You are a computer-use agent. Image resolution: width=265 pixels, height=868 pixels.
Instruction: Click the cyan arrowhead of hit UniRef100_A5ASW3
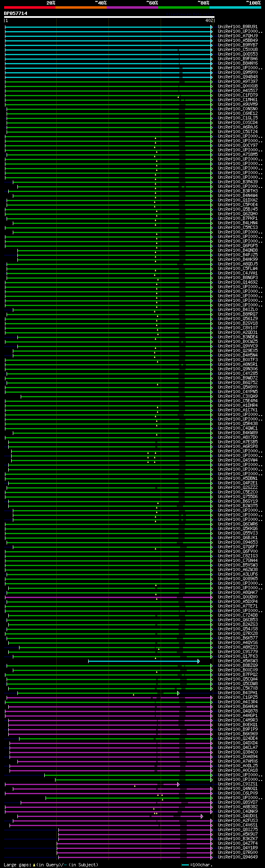[199, 661]
